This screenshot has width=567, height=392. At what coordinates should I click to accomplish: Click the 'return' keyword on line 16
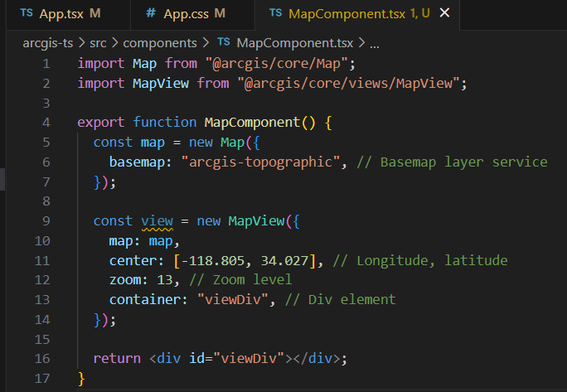click(x=117, y=359)
